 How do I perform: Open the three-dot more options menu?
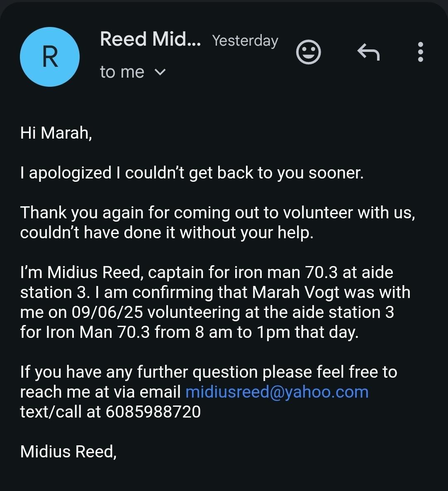[421, 52]
